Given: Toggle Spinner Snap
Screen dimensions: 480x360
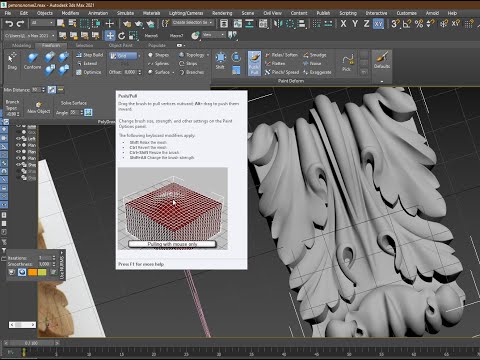Looking at the screenshot, I should click(x=430, y=24).
